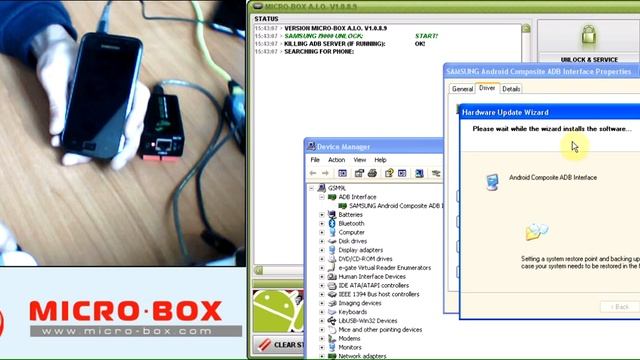The height and width of the screenshot is (360, 640).
Task: Click the Back arrow in Device Manager toolbar
Action: click(313, 173)
